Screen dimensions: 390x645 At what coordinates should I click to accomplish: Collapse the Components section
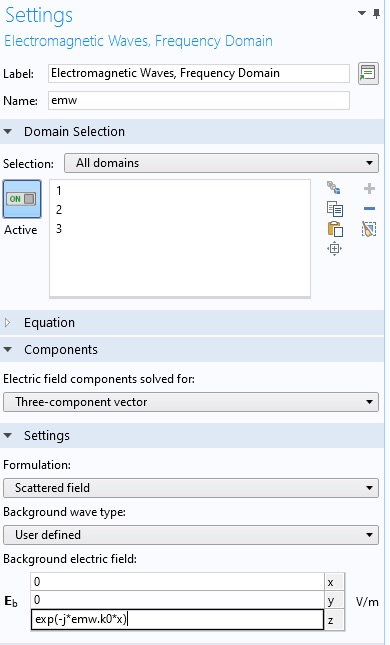coord(7,350)
